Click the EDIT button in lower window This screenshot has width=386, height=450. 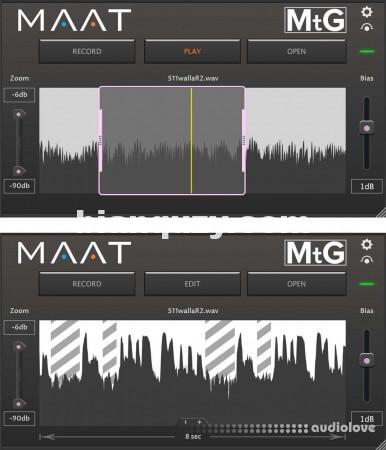click(x=192, y=284)
